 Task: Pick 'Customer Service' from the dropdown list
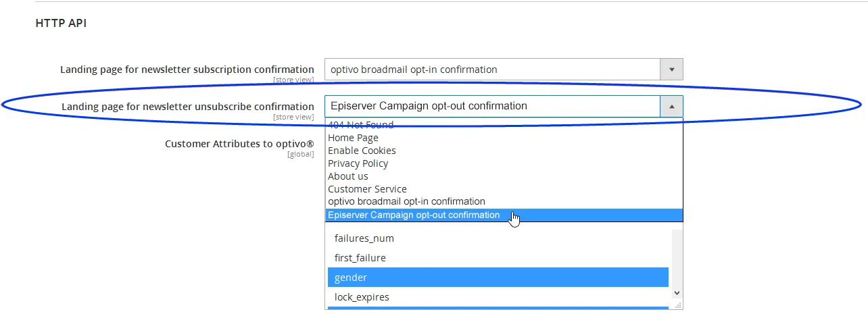point(504,189)
